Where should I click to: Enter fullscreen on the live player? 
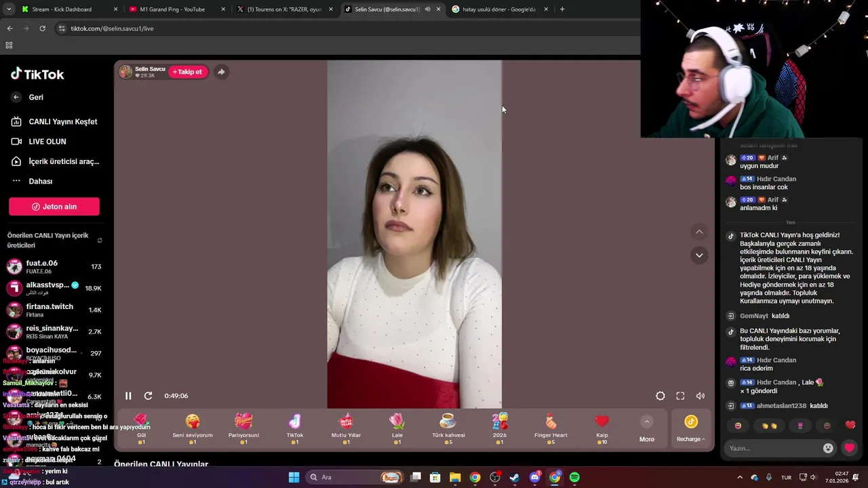(x=680, y=396)
